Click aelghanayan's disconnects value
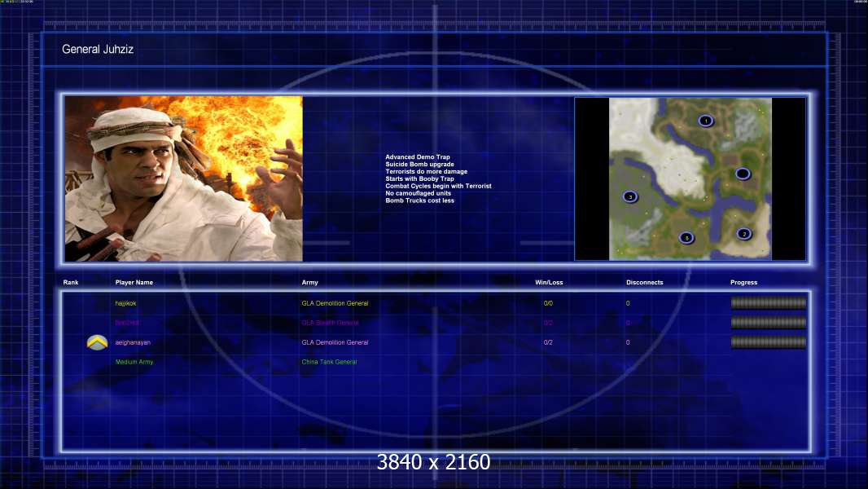868x489 pixels. (628, 343)
